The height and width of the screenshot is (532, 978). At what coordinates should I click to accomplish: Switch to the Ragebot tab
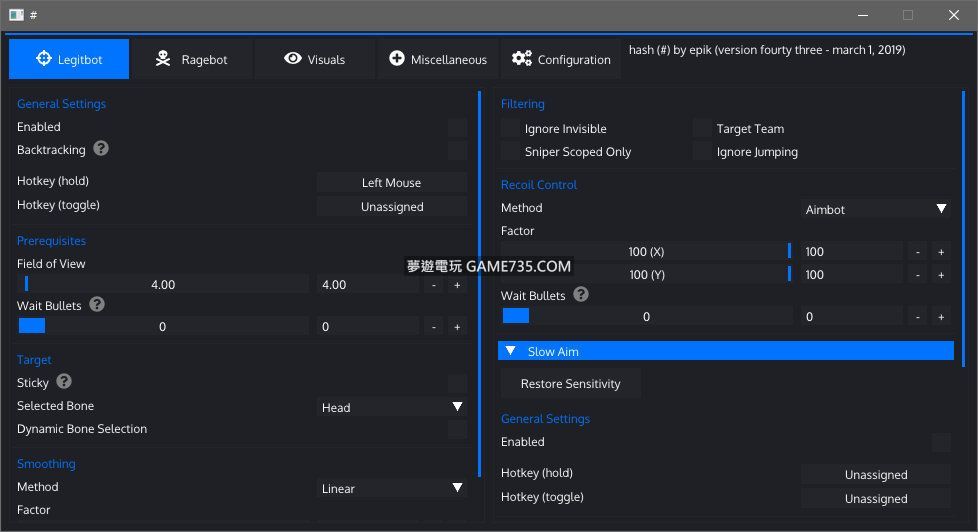point(191,59)
